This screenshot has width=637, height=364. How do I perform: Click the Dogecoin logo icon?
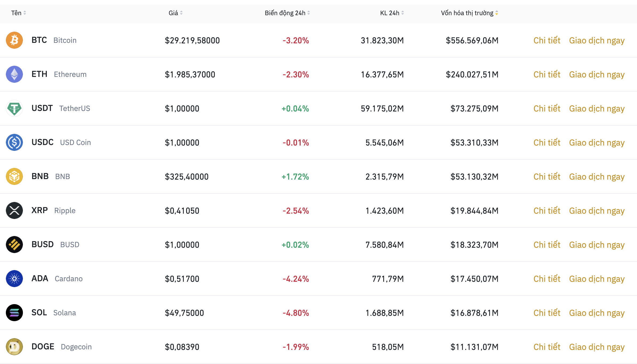14,347
